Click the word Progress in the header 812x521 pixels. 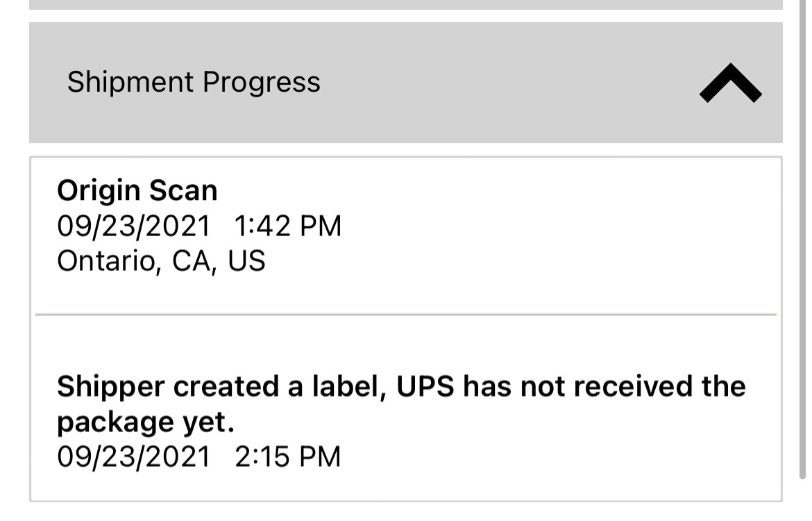point(262,83)
